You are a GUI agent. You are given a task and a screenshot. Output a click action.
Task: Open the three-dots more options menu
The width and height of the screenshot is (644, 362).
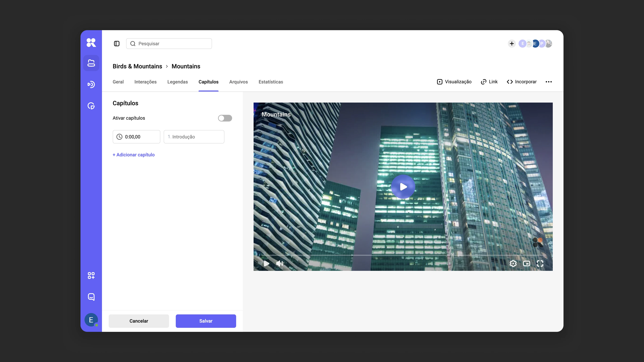click(x=549, y=82)
